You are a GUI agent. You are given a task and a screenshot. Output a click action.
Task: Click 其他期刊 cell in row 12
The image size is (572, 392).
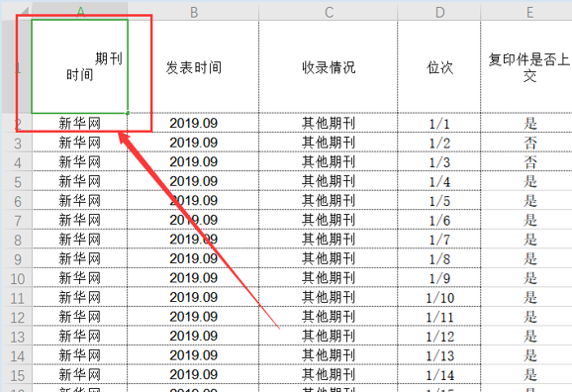[x=329, y=317]
